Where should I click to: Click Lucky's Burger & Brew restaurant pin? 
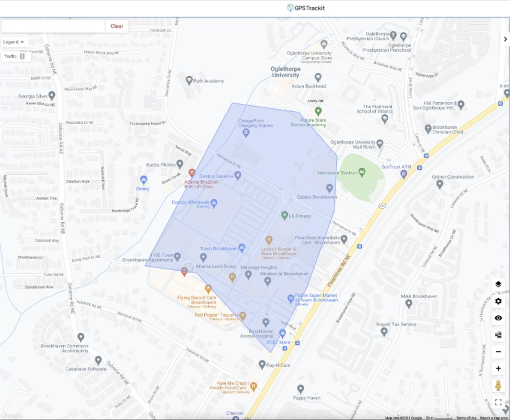click(269, 240)
